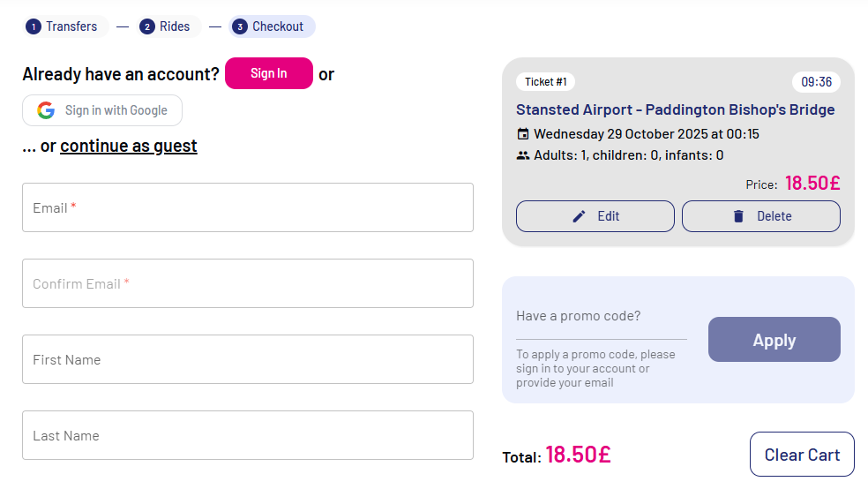Image resolution: width=868 pixels, height=489 pixels.
Task: Select the First Name field
Action: click(x=248, y=359)
